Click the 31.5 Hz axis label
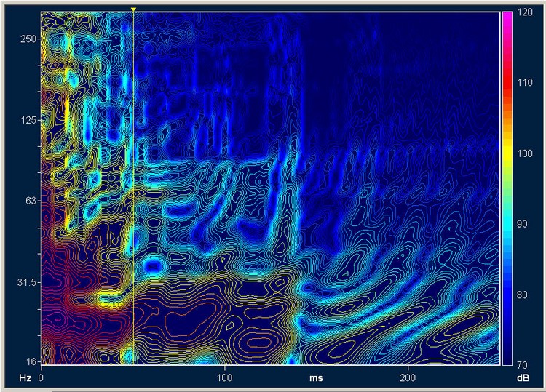This screenshot has width=546, height=392. [x=27, y=282]
